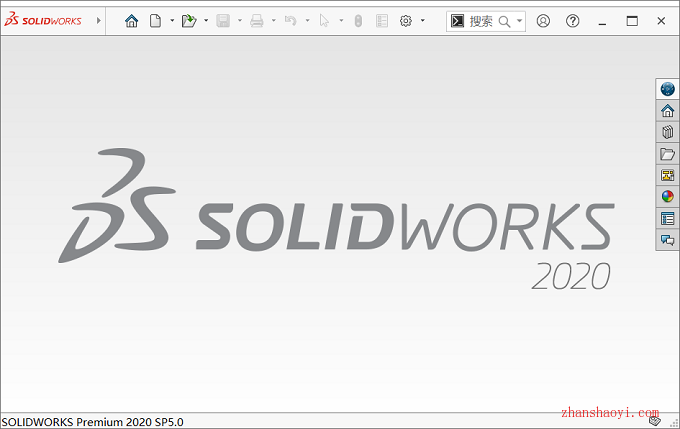The image size is (680, 429).
Task: Open Options gear settings
Action: coord(406,21)
